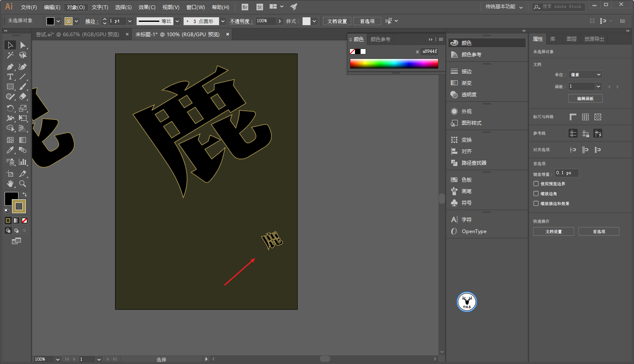Viewport: 634px width, 364px height.
Task: Select the Type tool
Action: [10, 77]
